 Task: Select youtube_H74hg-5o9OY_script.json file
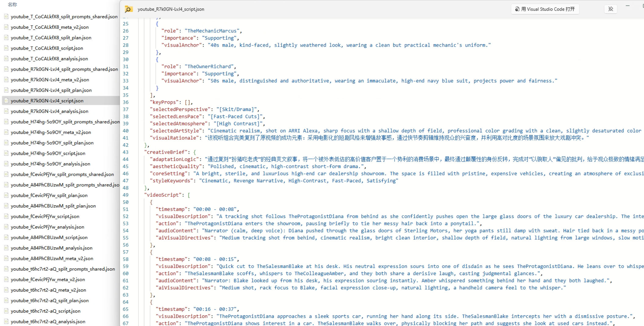pos(48,153)
